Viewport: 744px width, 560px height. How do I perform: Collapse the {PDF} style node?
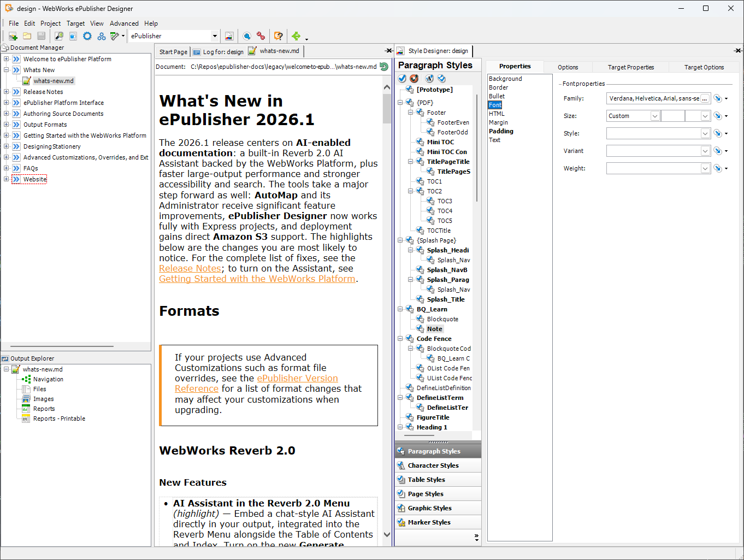[x=400, y=103]
